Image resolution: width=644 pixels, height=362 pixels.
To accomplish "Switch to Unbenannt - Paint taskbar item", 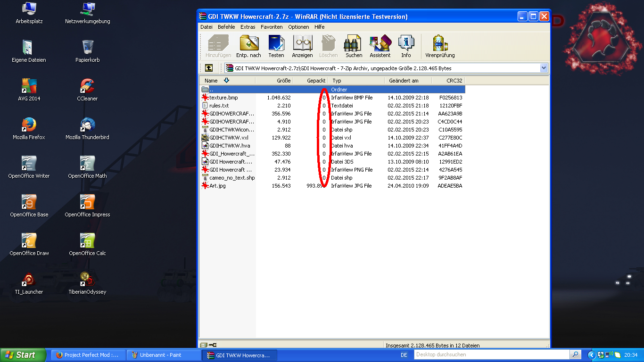I will pos(164,355).
